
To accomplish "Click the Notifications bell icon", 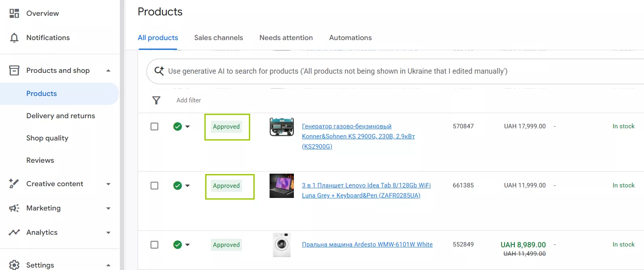I will click(x=14, y=38).
